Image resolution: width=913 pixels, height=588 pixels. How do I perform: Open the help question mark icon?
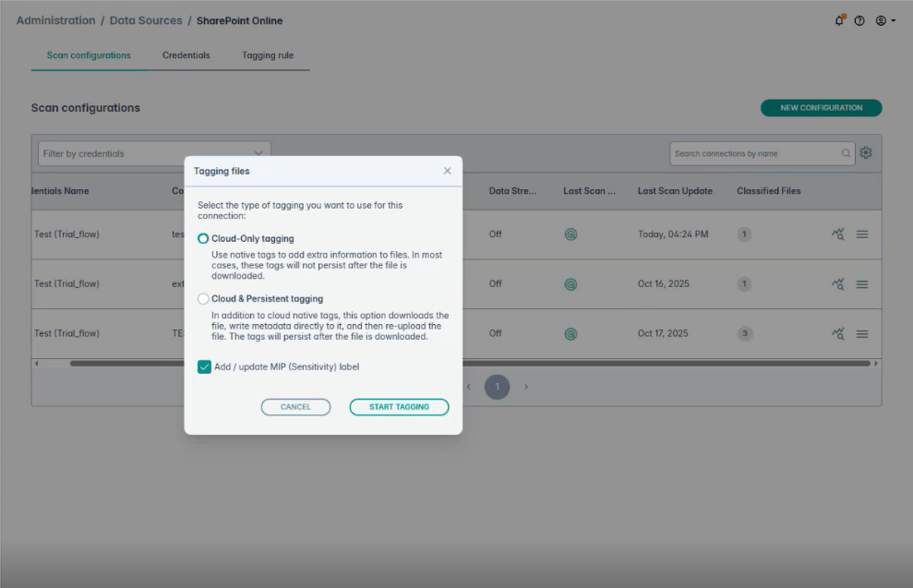point(859,20)
